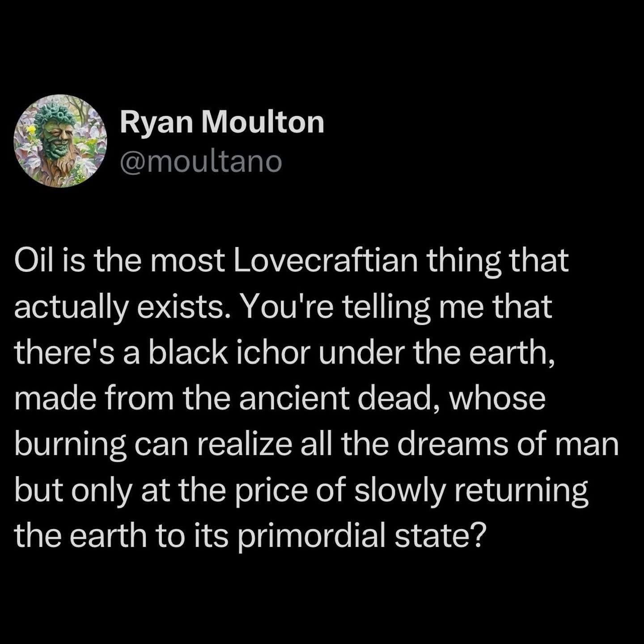Viewport: 644px width, 644px height.
Task: Click the @moultano handle
Action: [201, 161]
